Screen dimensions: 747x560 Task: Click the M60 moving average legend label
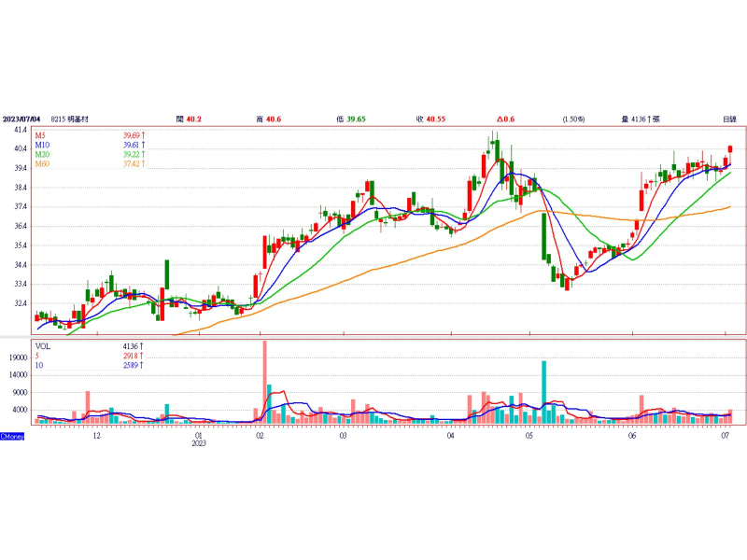42,164
